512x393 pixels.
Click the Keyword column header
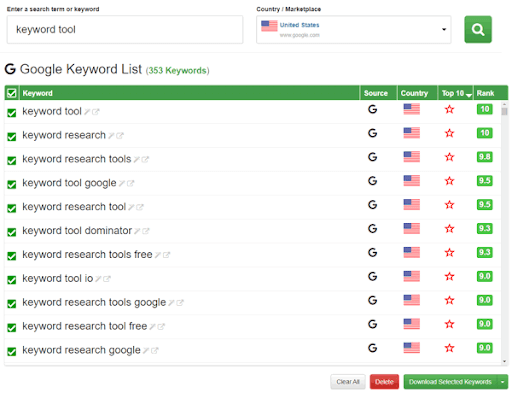click(x=37, y=93)
